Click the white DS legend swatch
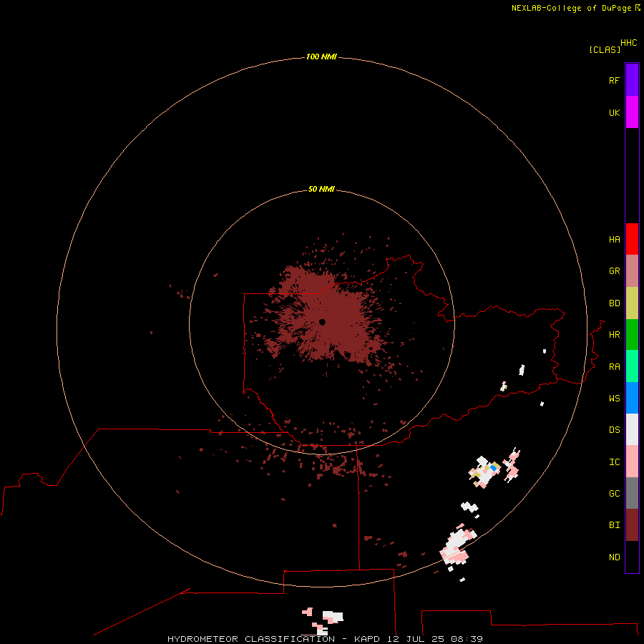This screenshot has height=644, width=644. [632, 429]
